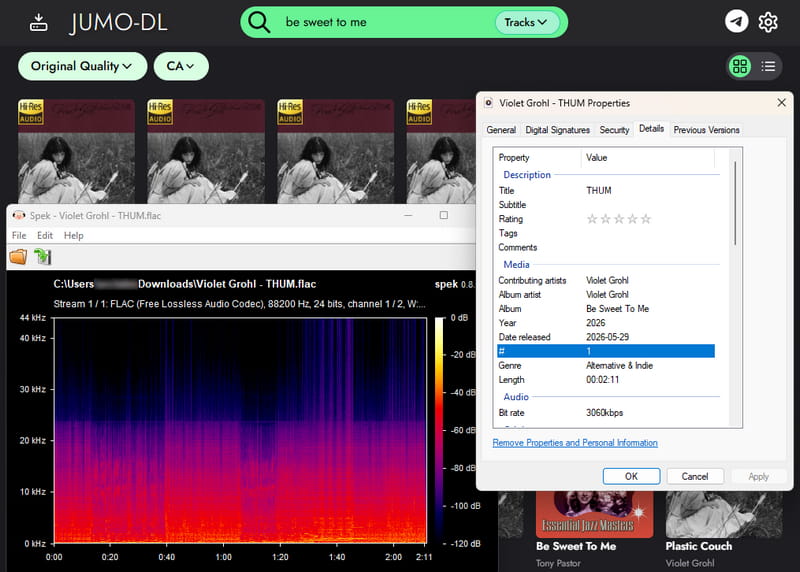
Task: Click the Cancel button in Properties
Action: point(695,477)
